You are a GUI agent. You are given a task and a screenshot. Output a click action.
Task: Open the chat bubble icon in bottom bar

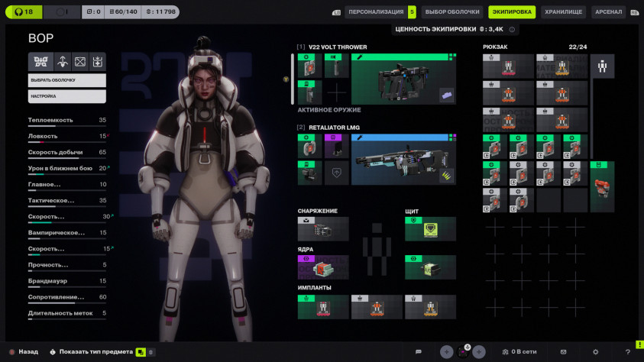(419, 352)
